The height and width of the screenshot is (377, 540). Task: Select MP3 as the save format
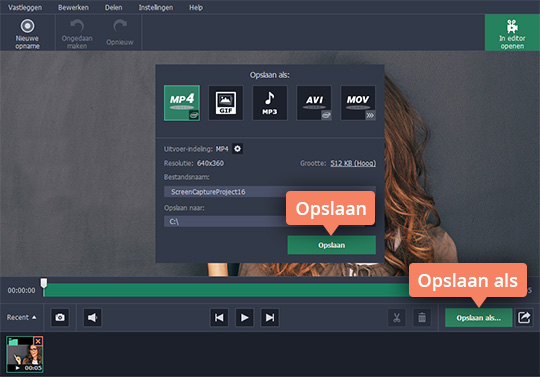270,103
